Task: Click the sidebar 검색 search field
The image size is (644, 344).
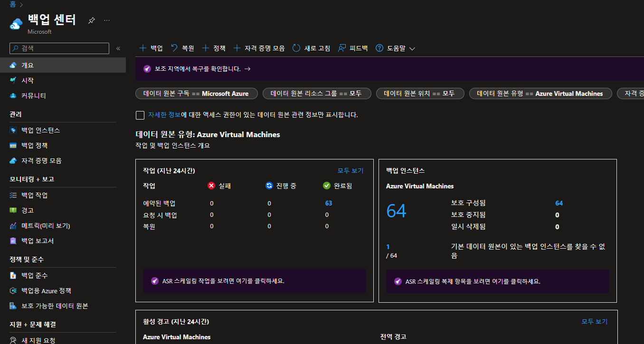Action: point(59,48)
